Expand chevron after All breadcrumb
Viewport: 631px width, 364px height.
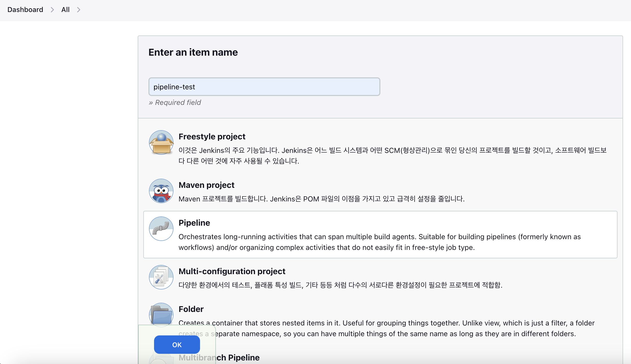pos(79,10)
